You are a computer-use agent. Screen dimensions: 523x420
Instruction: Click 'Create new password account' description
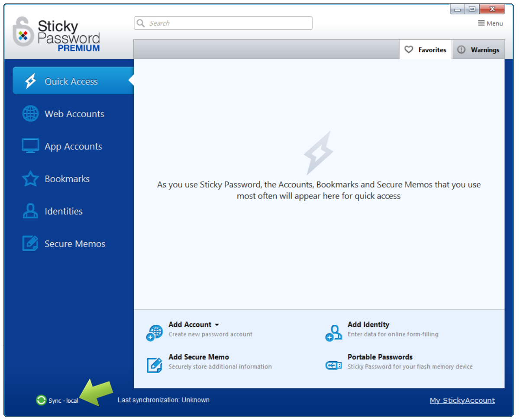coord(210,334)
